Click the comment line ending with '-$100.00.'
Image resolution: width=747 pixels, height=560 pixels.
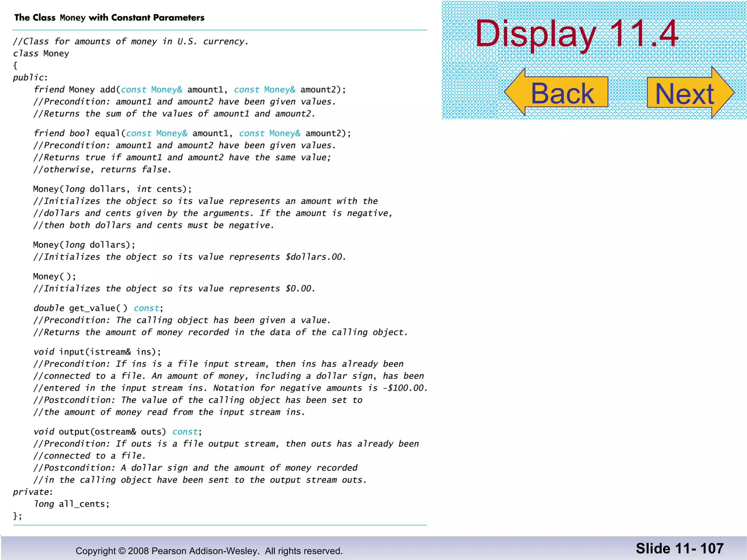(231, 388)
